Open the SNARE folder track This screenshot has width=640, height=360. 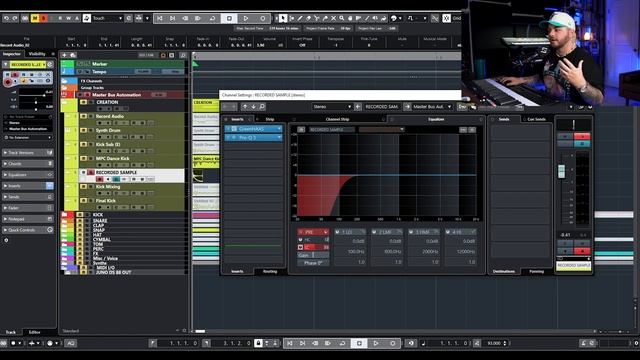click(65, 221)
